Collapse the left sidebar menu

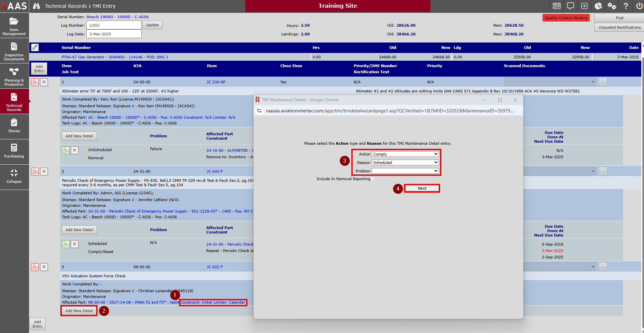click(x=14, y=176)
